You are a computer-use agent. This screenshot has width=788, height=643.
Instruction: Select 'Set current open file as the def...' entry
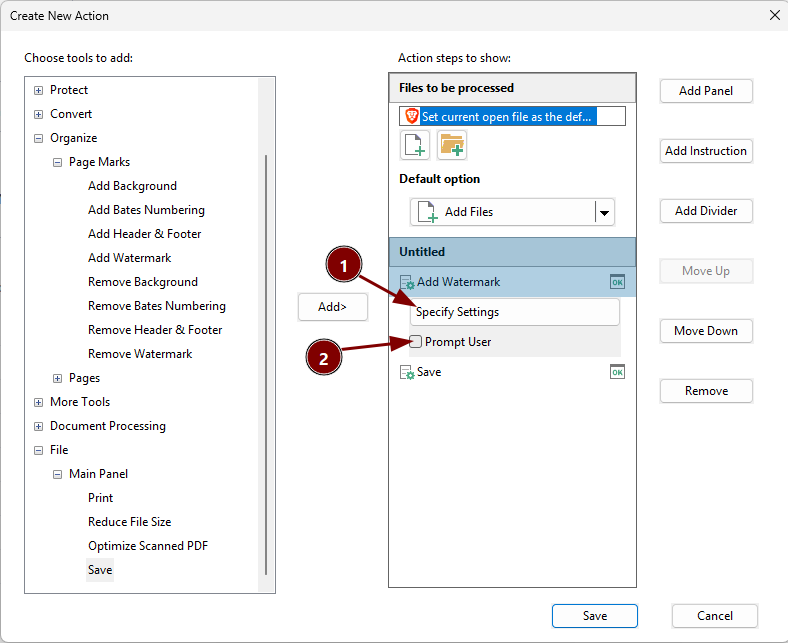513,116
